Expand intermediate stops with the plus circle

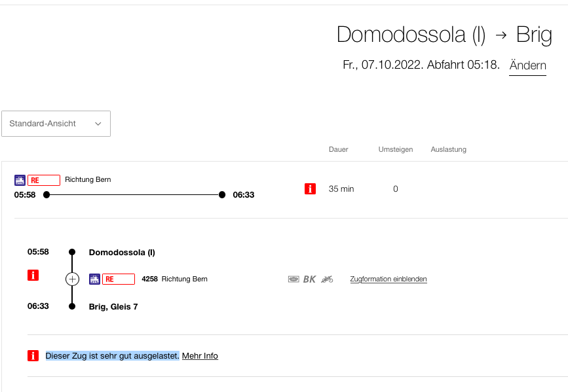point(72,279)
